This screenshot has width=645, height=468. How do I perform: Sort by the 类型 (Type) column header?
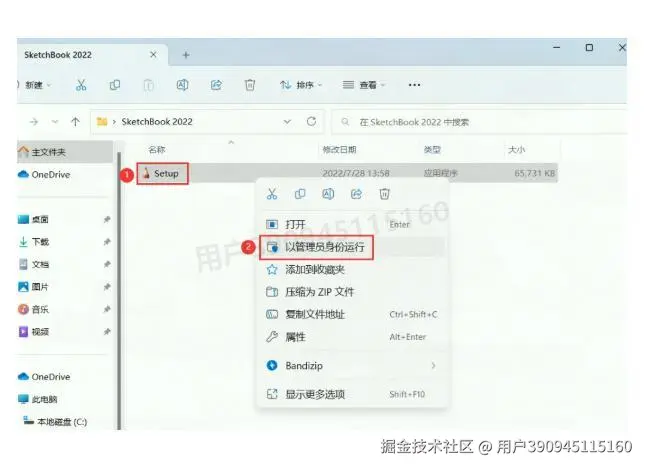(432, 150)
